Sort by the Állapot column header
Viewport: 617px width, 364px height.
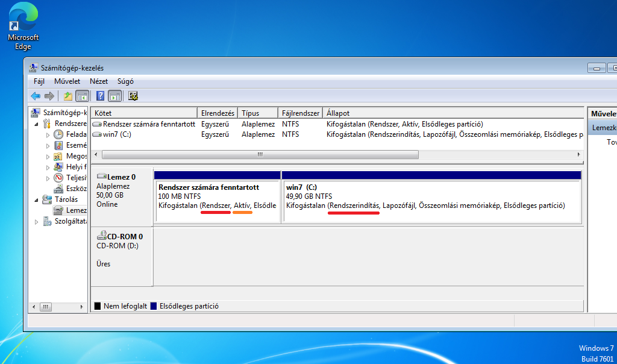[x=453, y=113]
